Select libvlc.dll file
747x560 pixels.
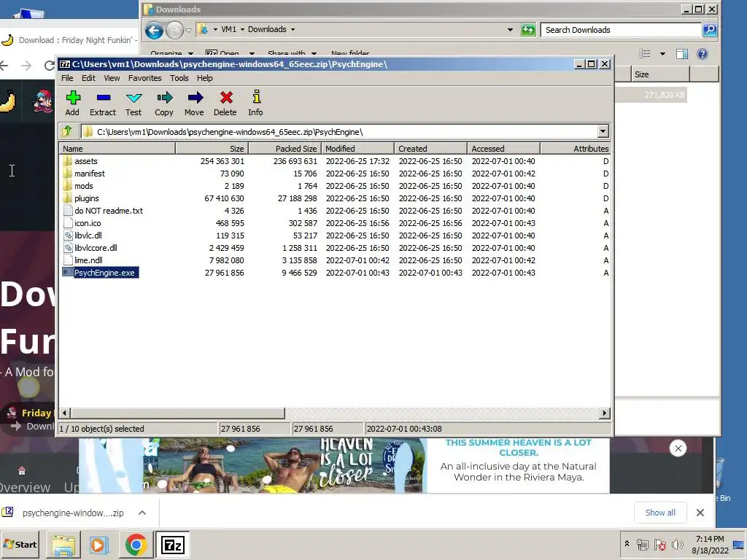coord(88,236)
